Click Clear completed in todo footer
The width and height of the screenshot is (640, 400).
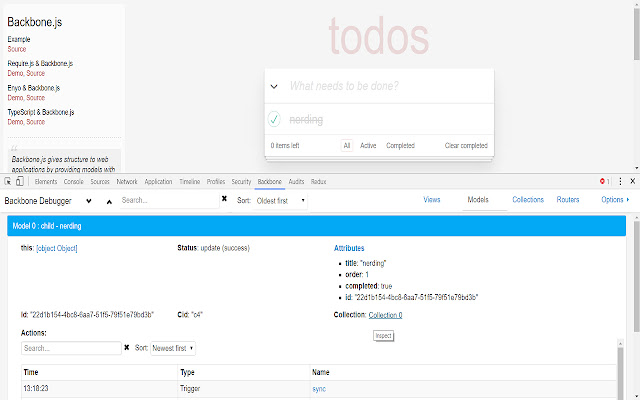point(466,145)
